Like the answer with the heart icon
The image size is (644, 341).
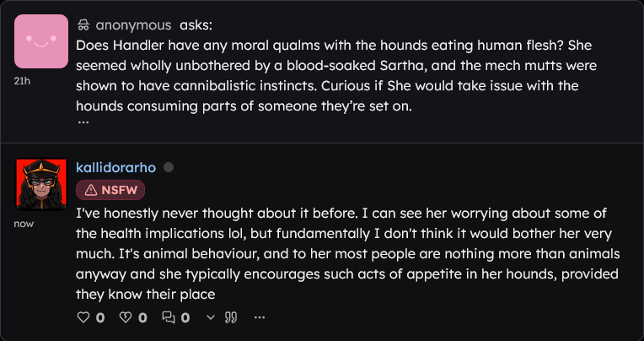tap(83, 317)
